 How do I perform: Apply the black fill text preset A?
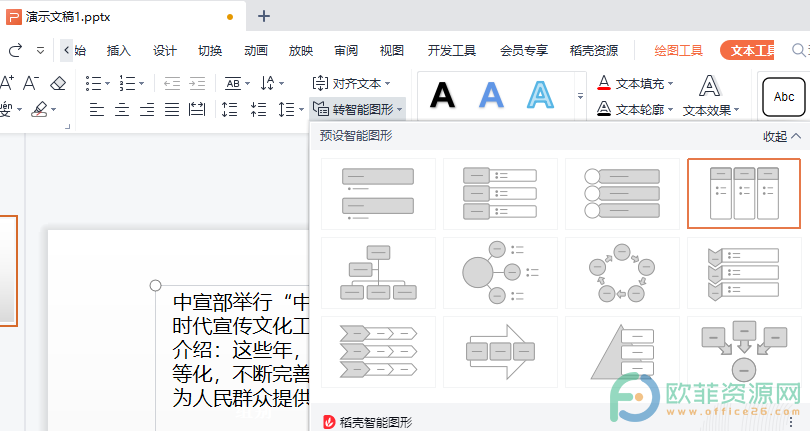click(443, 96)
